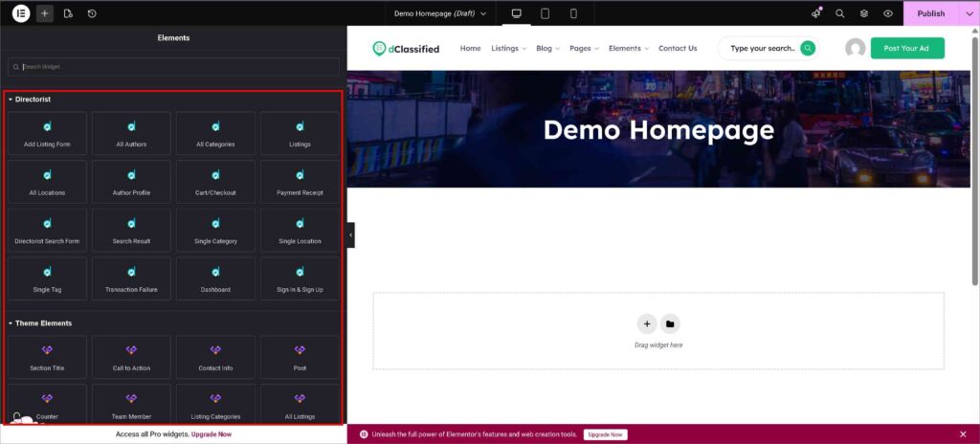Switch to tablet device view
Screen dimensions: 980x444
(x=545, y=13)
